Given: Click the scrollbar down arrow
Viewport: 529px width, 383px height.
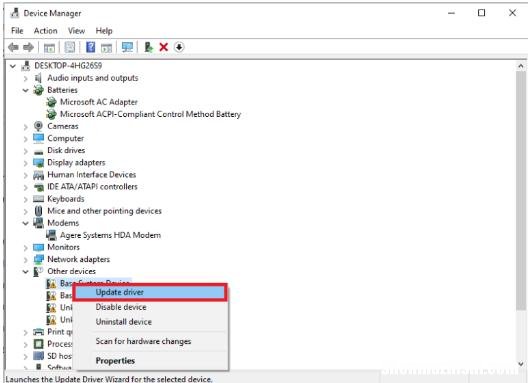Looking at the screenshot, I should [521, 364].
